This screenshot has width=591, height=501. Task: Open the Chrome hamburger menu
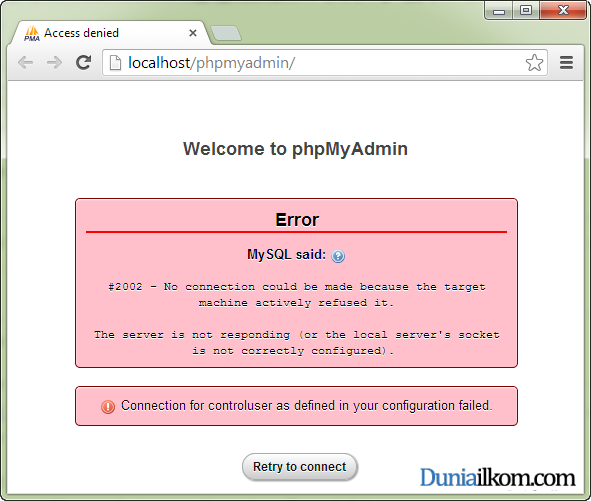point(566,63)
